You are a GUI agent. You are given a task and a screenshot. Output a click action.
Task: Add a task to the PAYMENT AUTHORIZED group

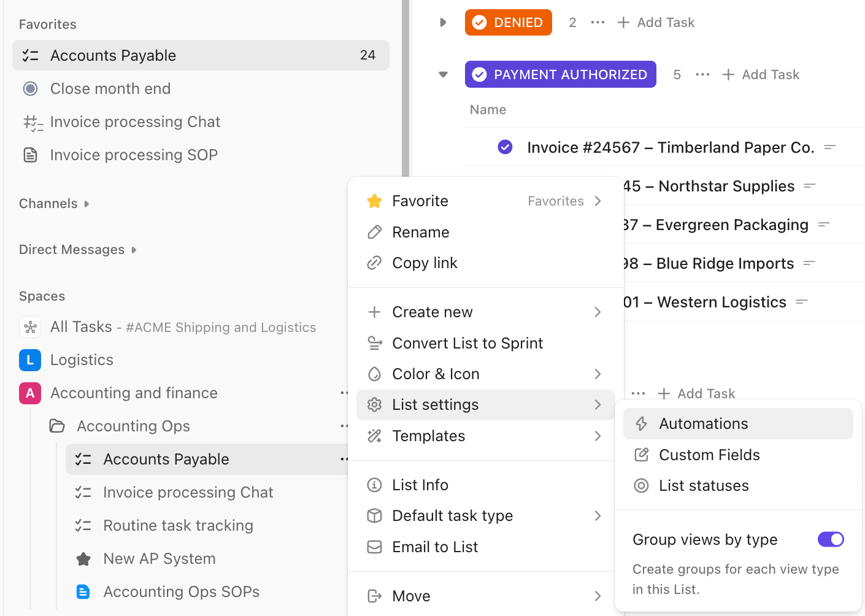(x=761, y=74)
